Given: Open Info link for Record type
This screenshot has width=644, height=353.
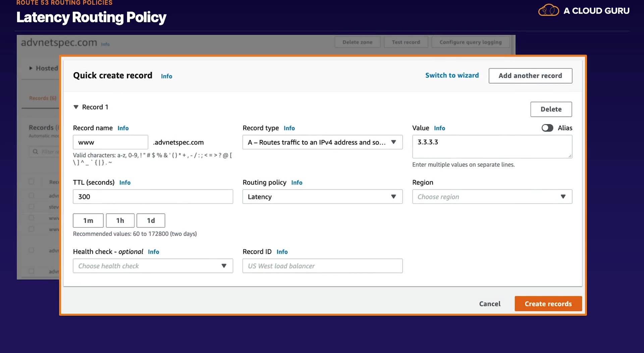Looking at the screenshot, I should pos(289,128).
